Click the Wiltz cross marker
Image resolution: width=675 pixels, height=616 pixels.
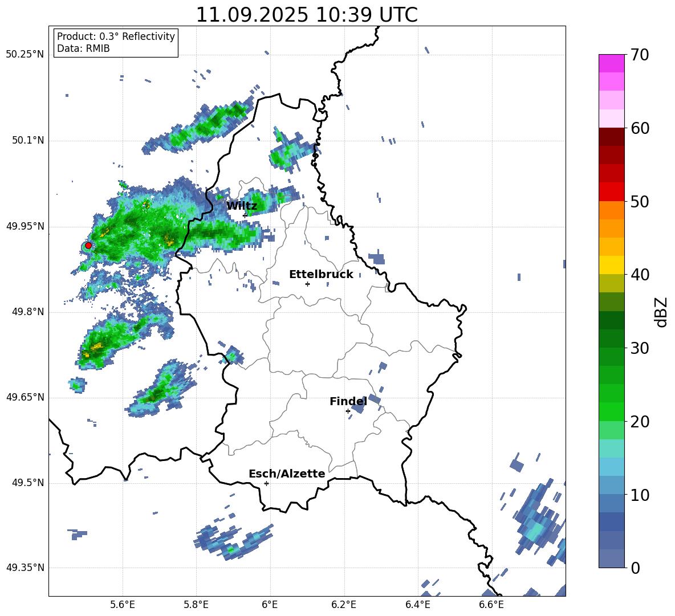click(245, 215)
